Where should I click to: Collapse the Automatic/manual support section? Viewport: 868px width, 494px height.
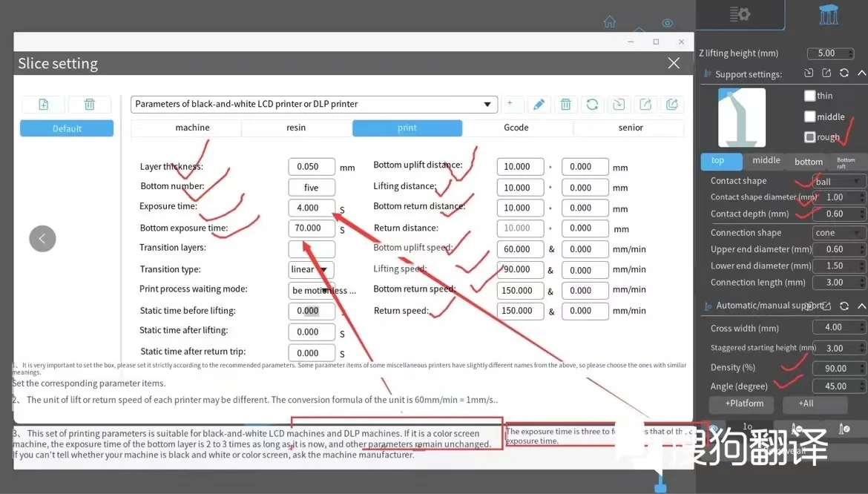tap(862, 306)
